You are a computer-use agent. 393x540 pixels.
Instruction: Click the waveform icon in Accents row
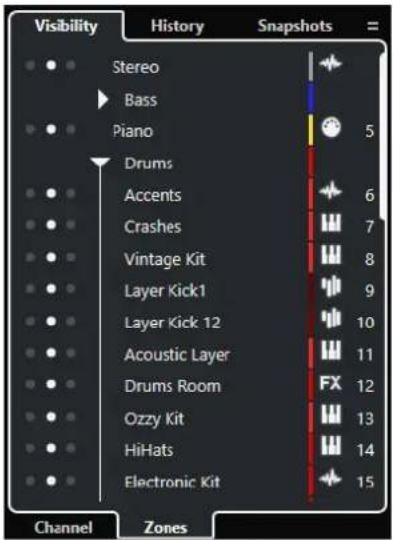tap(330, 191)
